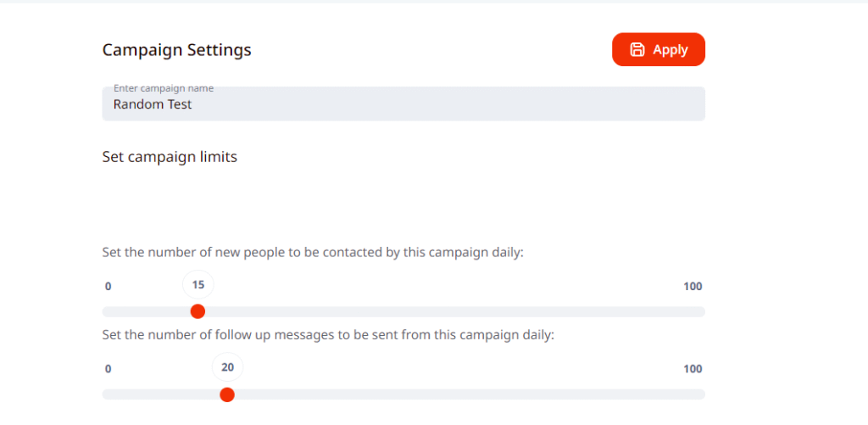The image size is (868, 425).
Task: Click the 100 label of follow up slider
Action: [x=693, y=369]
